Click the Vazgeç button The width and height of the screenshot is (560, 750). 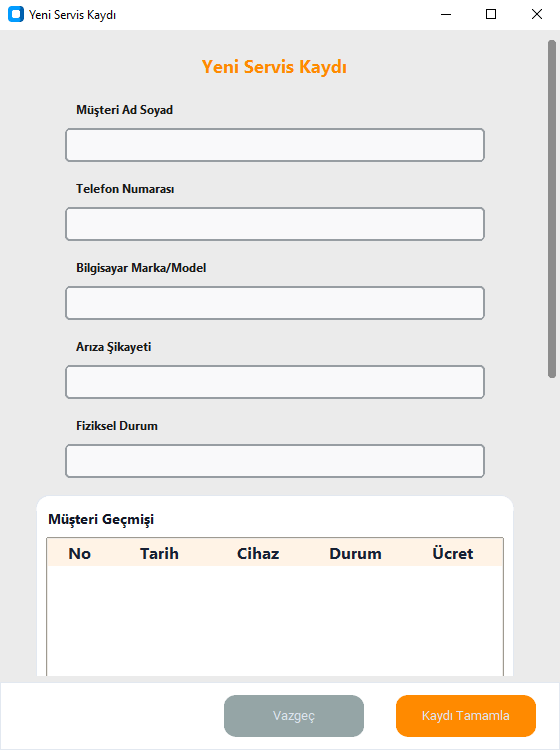click(x=294, y=716)
